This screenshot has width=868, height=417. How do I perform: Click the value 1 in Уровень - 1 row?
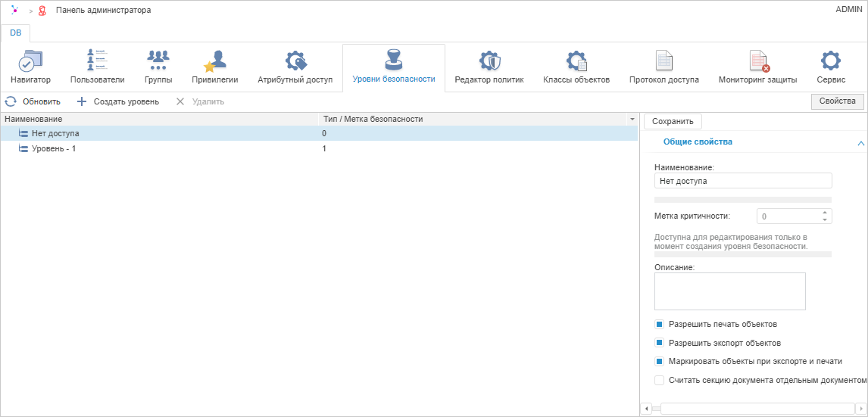coord(324,148)
